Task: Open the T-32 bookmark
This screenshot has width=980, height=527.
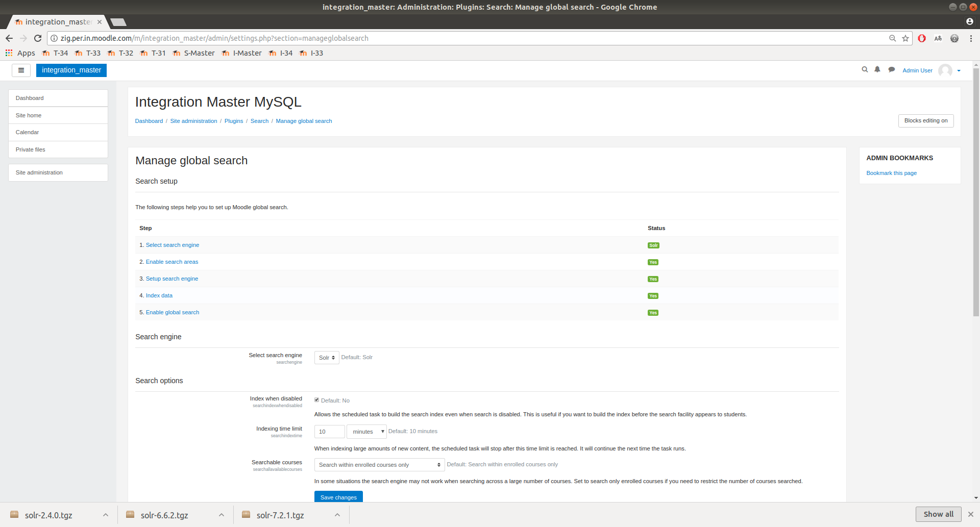Action: point(120,53)
